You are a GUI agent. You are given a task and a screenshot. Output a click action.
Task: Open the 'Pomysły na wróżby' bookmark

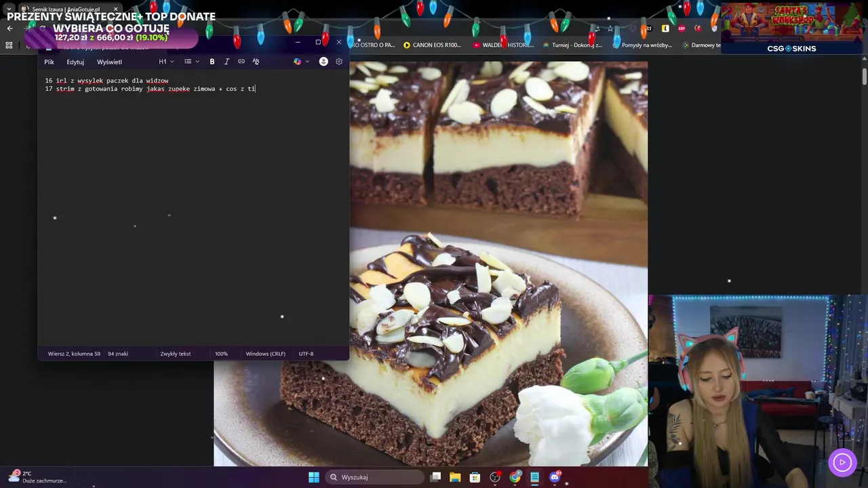642,45
